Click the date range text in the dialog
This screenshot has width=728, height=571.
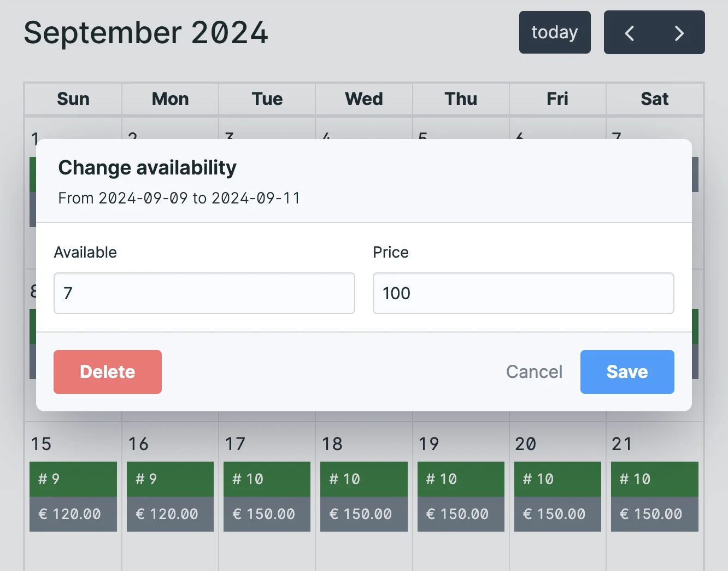[179, 198]
